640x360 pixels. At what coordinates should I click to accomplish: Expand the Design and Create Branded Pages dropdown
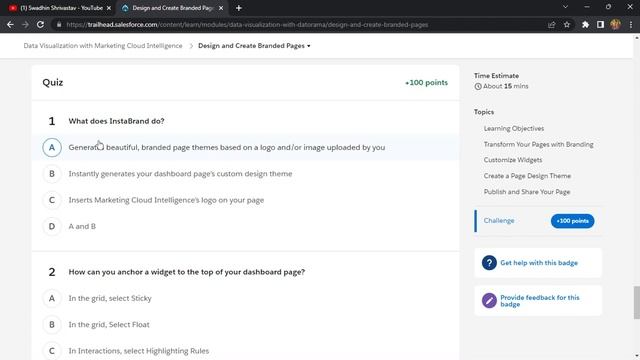pyautogui.click(x=254, y=46)
